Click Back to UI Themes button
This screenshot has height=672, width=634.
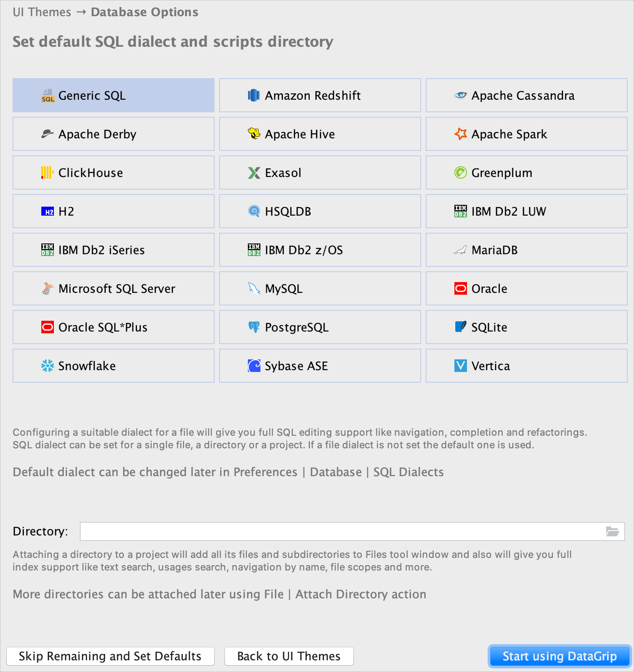point(289,656)
